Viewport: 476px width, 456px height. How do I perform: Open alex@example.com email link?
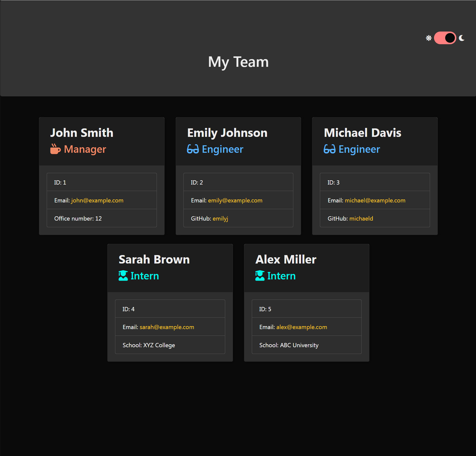tap(302, 327)
